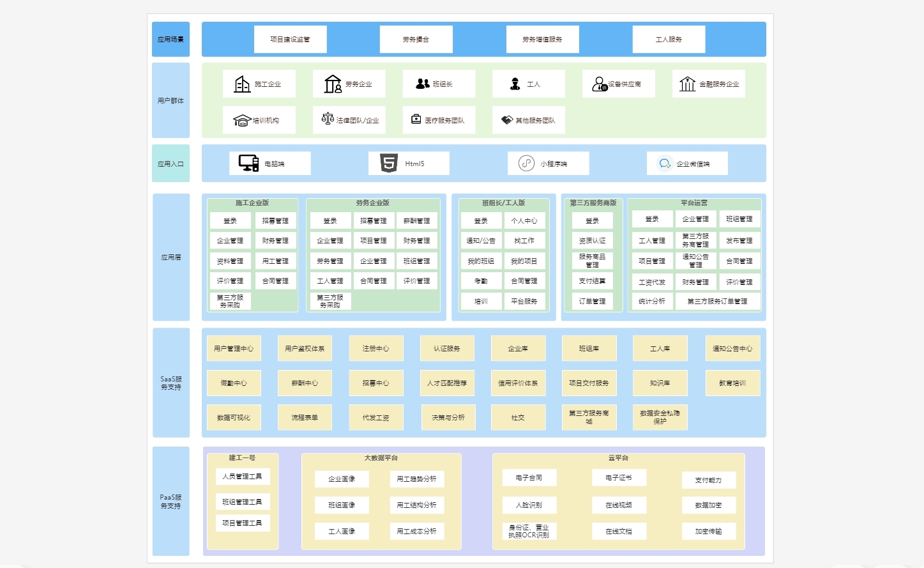Select 薪酬管理 under 劳务企业版
Image resolution: width=924 pixels, height=568 pixels.
pyautogui.click(x=417, y=220)
